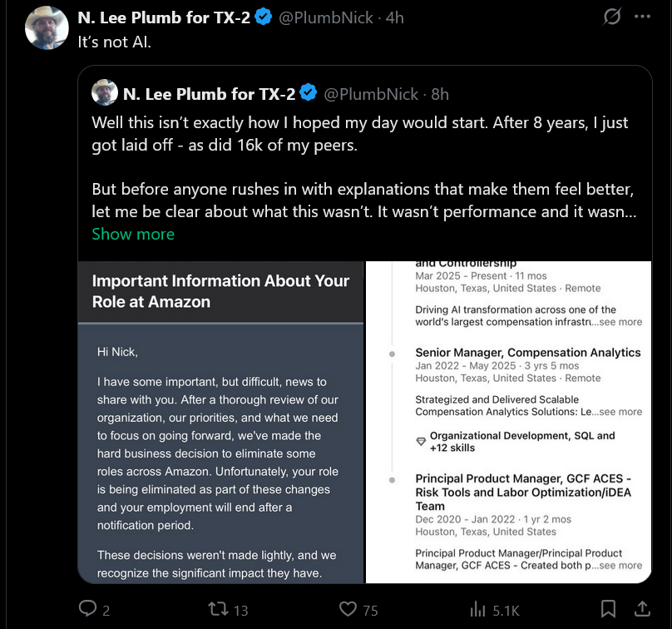The image size is (672, 629).
Task: Expand quoted tweet with Show more
Action: click(133, 234)
